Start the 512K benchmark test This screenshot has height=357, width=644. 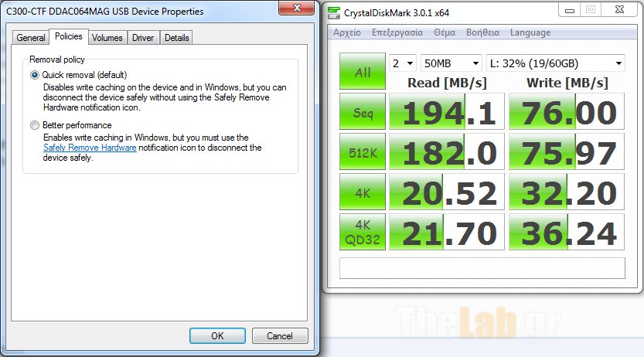coord(363,151)
